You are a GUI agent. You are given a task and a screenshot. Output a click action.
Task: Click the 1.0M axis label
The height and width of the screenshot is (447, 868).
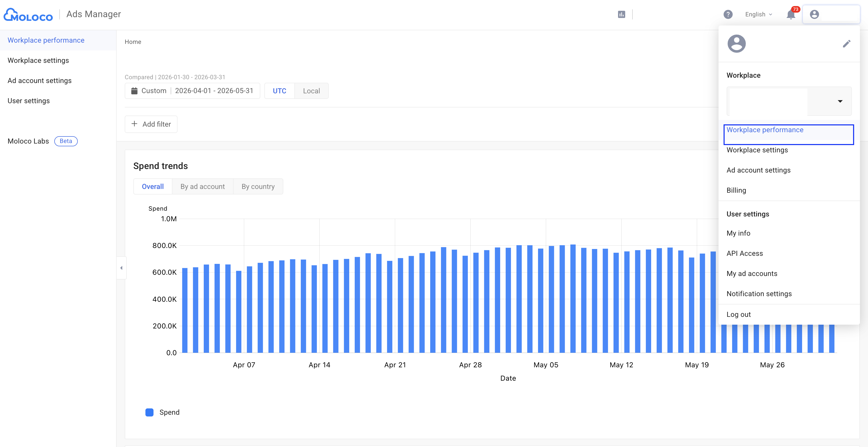tap(169, 219)
